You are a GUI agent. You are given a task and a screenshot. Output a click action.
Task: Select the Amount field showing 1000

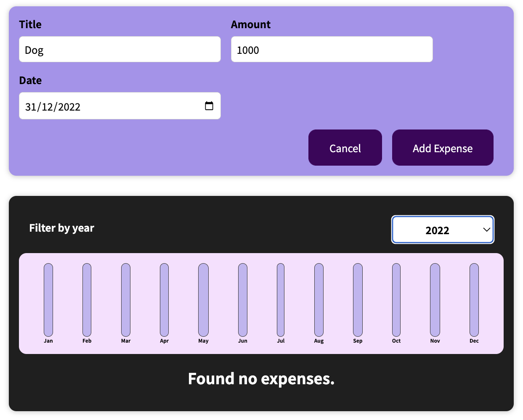[332, 49]
